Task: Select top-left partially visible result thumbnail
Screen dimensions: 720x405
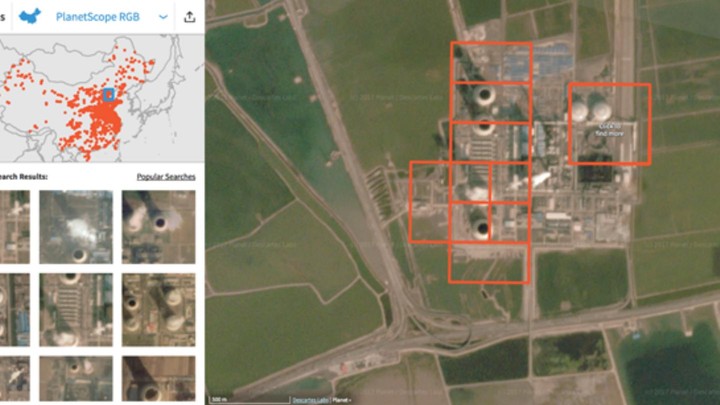Action: pyautogui.click(x=15, y=227)
